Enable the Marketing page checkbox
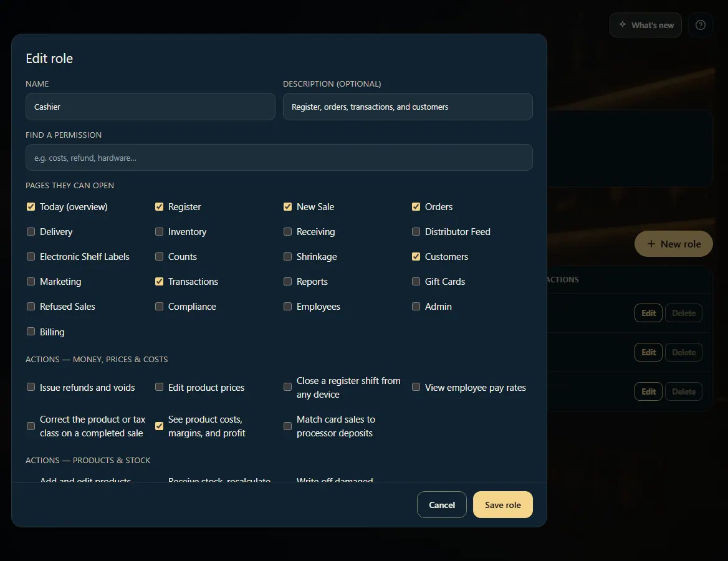728x561 pixels. (x=31, y=281)
